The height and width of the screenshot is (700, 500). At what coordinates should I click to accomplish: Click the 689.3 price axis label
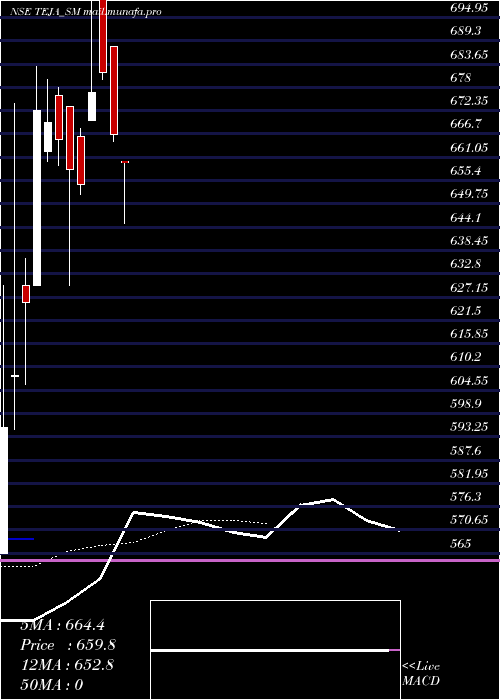pos(465,31)
